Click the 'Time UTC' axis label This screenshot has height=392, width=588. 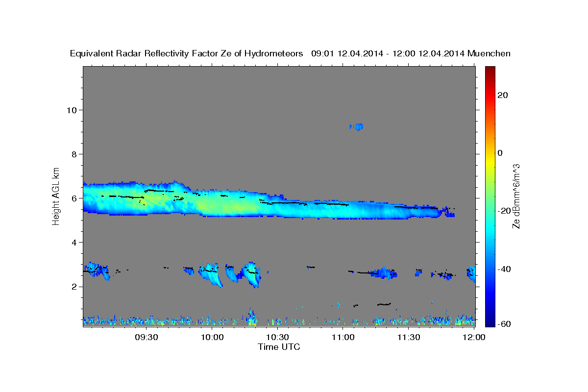[279, 347]
